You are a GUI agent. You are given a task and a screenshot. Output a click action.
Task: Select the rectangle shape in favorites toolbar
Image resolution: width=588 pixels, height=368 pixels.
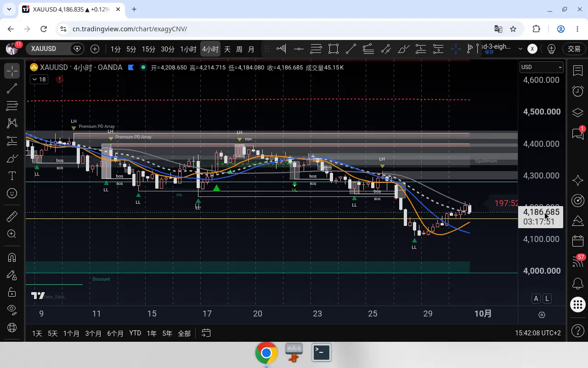pyautogui.click(x=334, y=49)
